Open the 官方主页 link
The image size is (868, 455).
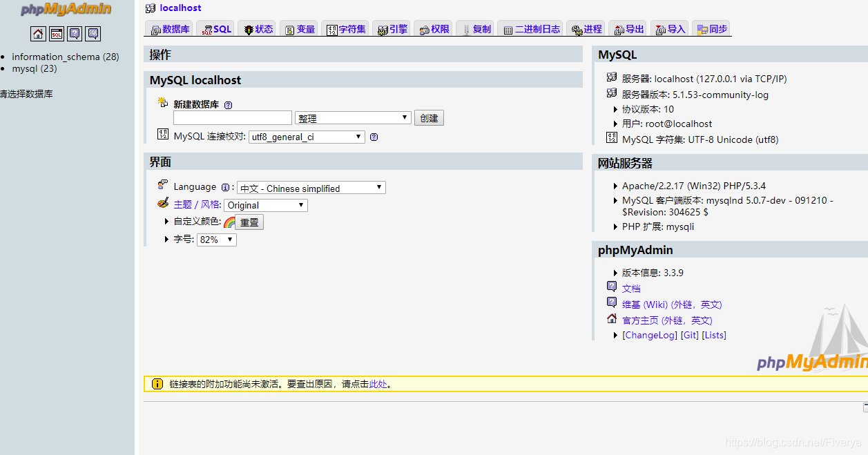click(x=667, y=320)
